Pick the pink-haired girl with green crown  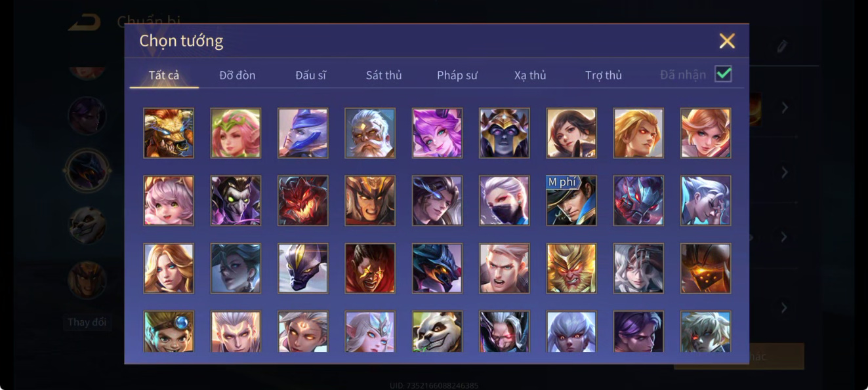pyautogui.click(x=236, y=133)
